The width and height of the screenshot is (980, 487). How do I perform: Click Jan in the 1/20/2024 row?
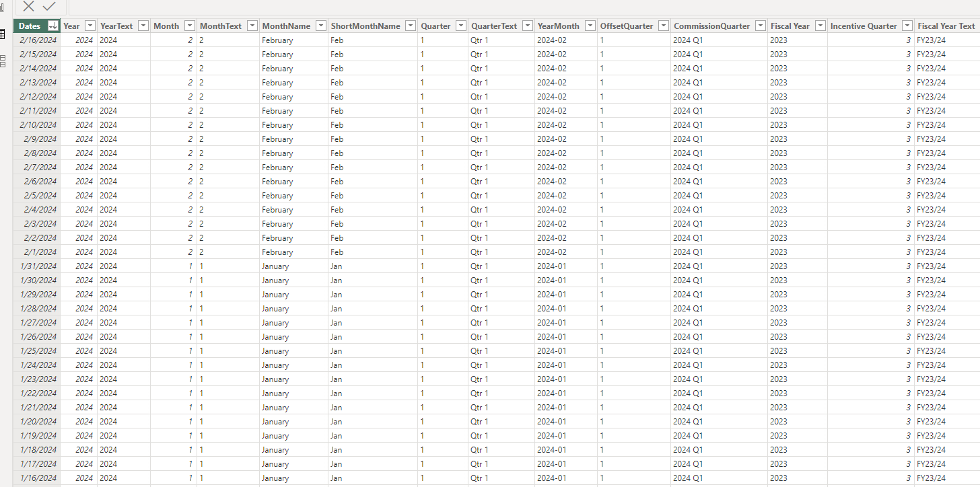[x=336, y=422]
